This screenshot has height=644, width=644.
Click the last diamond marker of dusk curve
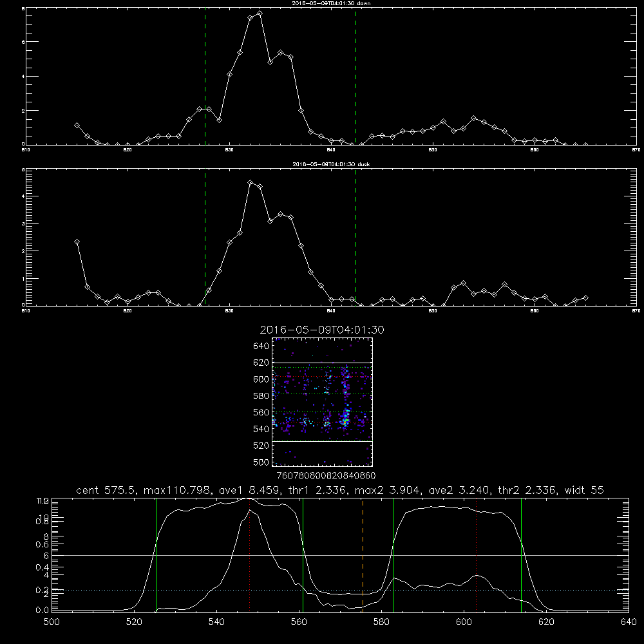(x=585, y=298)
